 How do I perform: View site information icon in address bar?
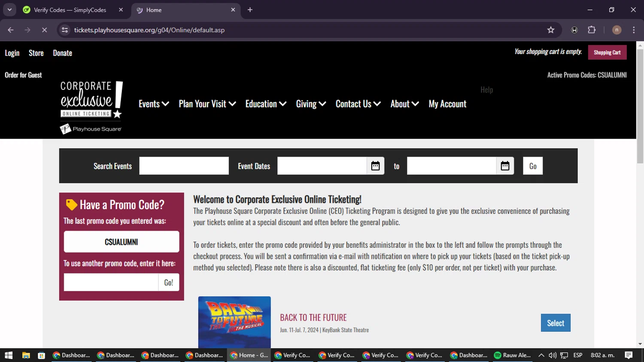click(65, 30)
